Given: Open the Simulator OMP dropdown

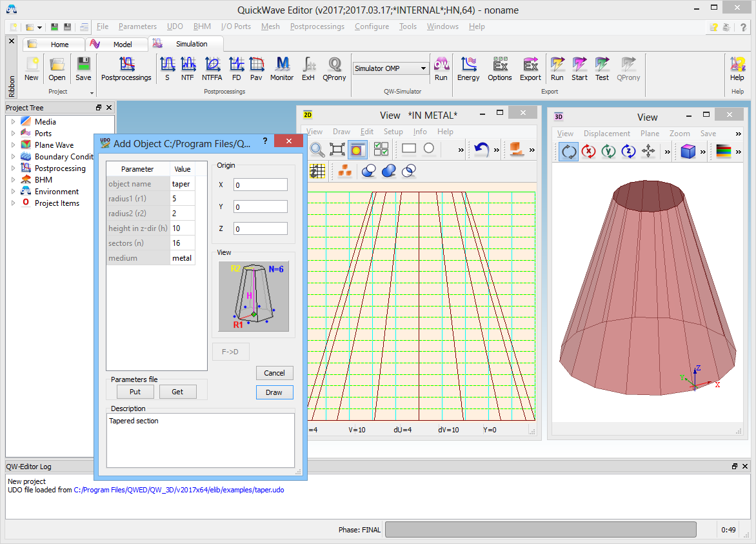Looking at the screenshot, I should coord(390,68).
